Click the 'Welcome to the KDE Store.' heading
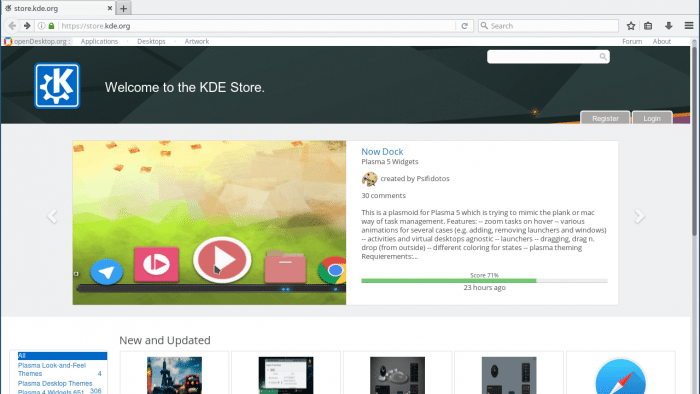Screen dimensions: 700x394 (x=185, y=87)
